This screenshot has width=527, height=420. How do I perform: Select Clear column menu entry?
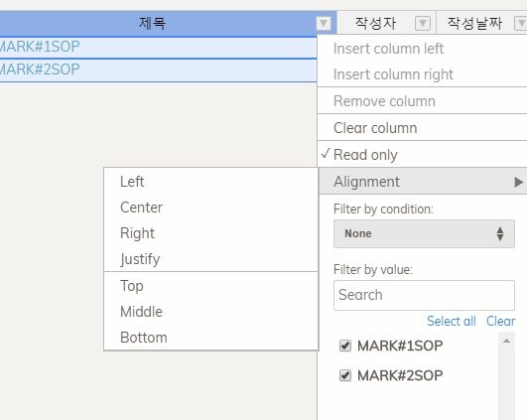[422, 128]
